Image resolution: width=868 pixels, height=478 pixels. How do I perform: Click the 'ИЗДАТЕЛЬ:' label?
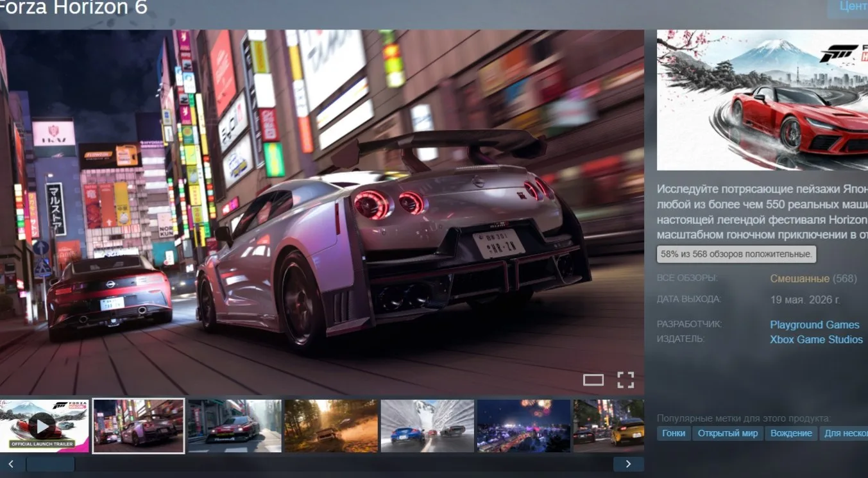[681, 339]
